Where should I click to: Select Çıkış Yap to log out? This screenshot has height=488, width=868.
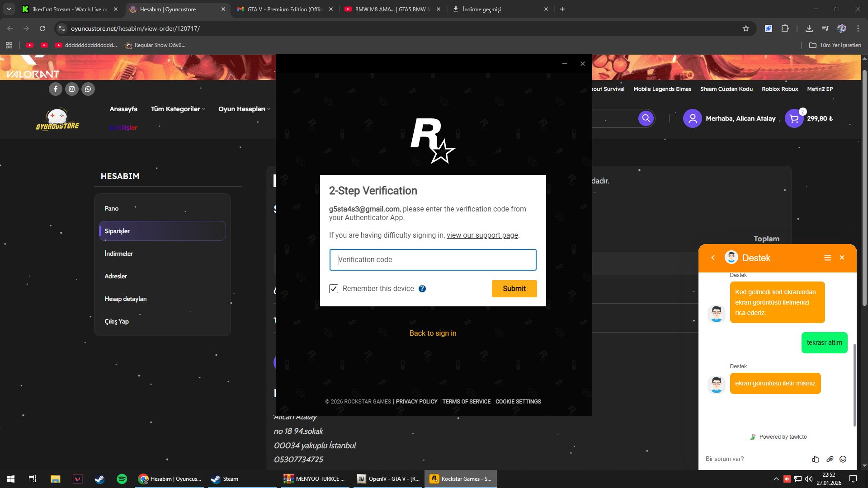[x=117, y=321]
